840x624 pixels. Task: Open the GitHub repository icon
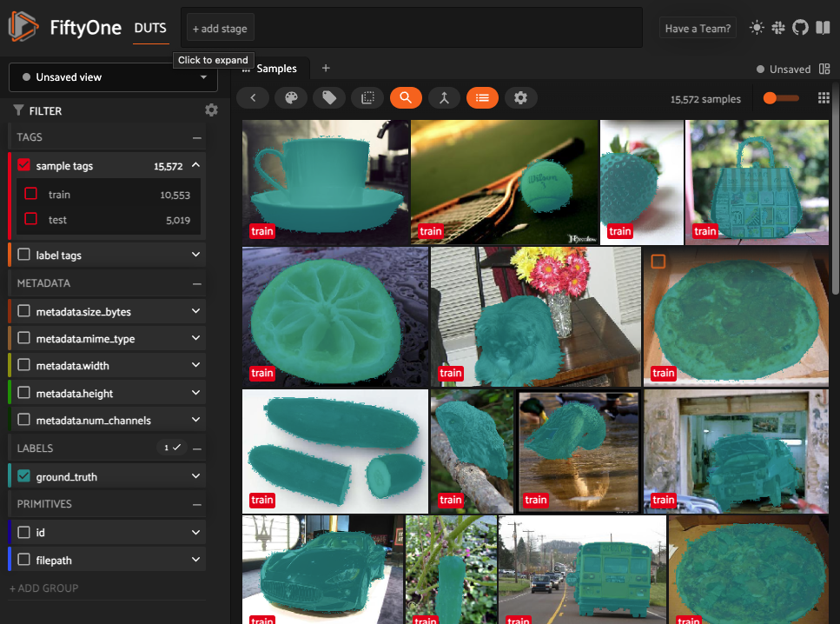800,28
